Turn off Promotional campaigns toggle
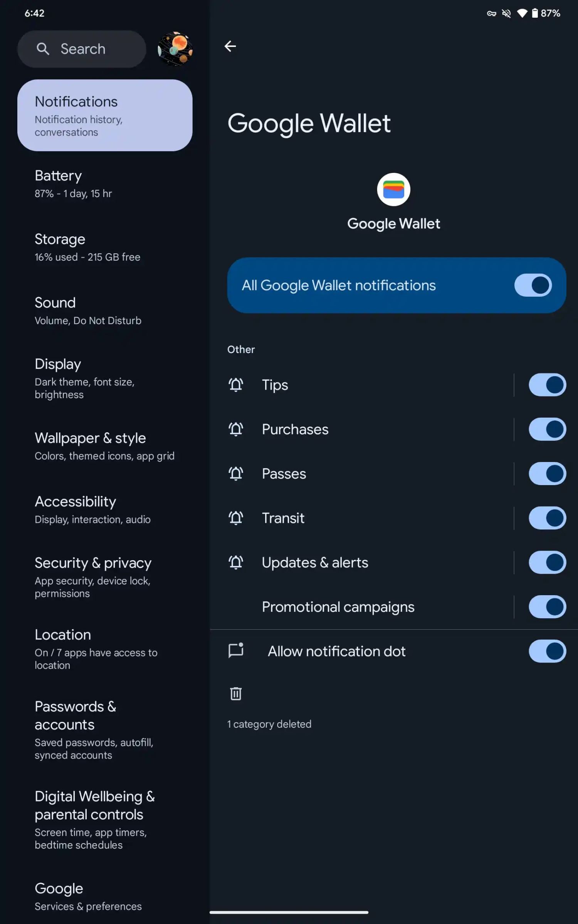This screenshot has width=578, height=924. [x=547, y=607]
